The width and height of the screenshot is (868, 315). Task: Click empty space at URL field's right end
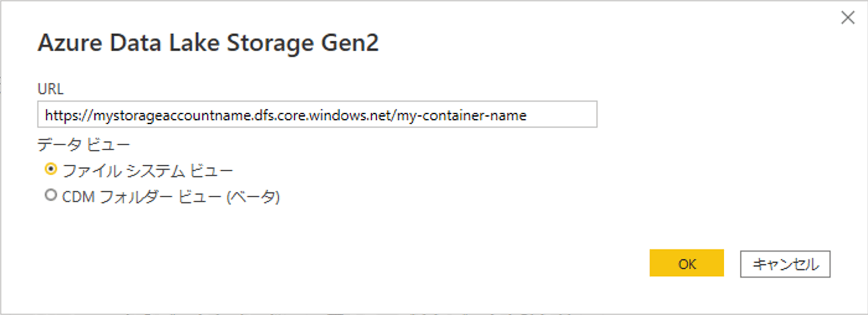(563, 115)
